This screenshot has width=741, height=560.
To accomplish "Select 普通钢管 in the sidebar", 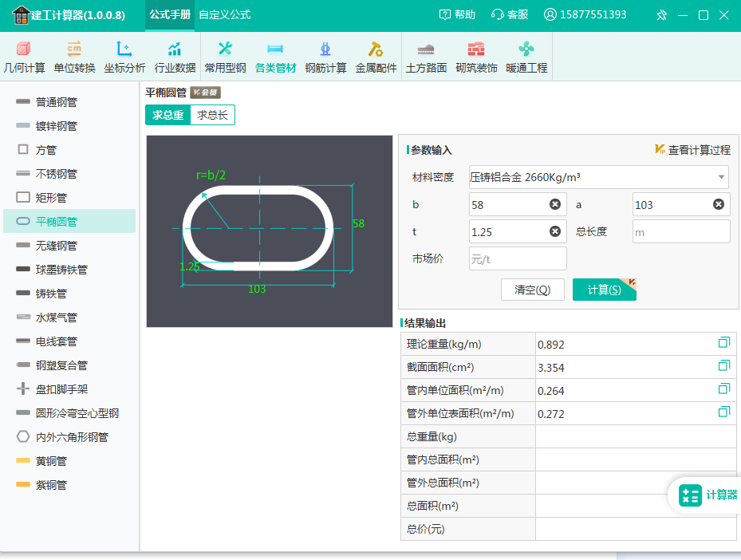I will [69, 102].
